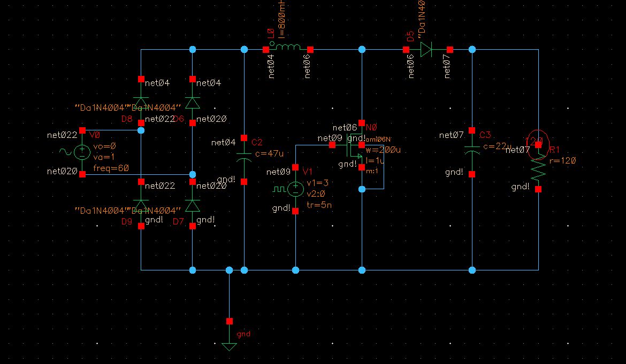Click the 'gnd!' label below C3 capacitor
This screenshot has height=364, width=626.
454,172
